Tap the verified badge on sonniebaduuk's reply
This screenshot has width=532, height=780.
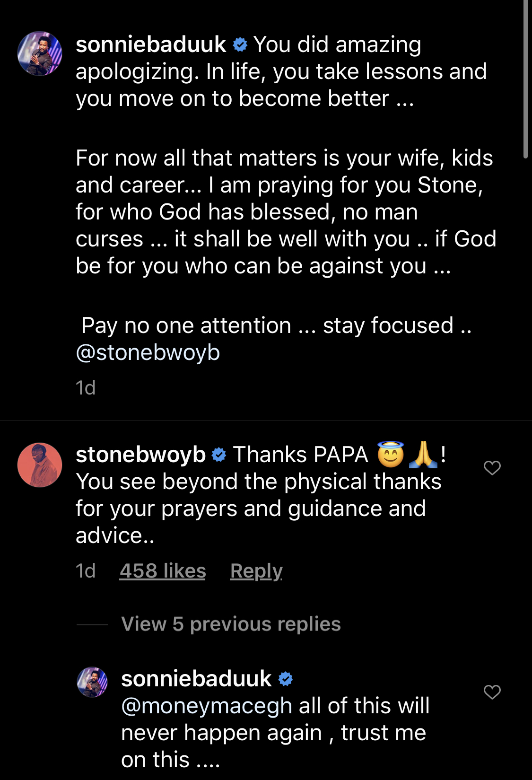286,679
